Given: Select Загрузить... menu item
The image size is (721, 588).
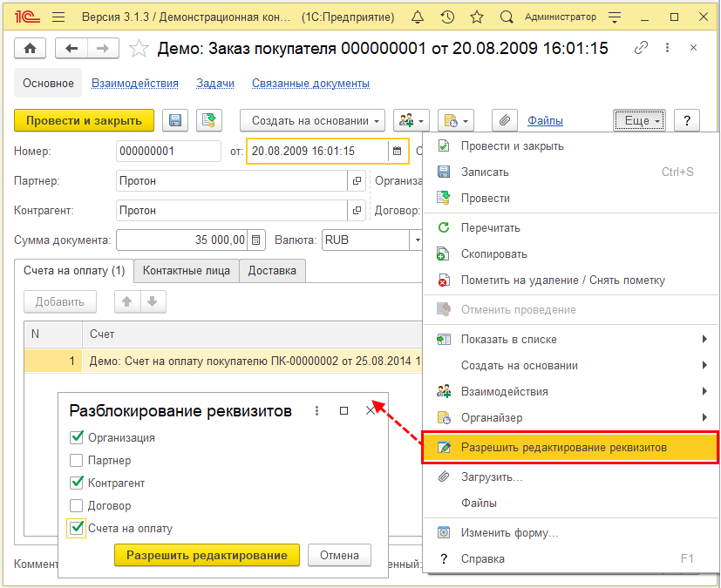Looking at the screenshot, I should tap(570, 476).
